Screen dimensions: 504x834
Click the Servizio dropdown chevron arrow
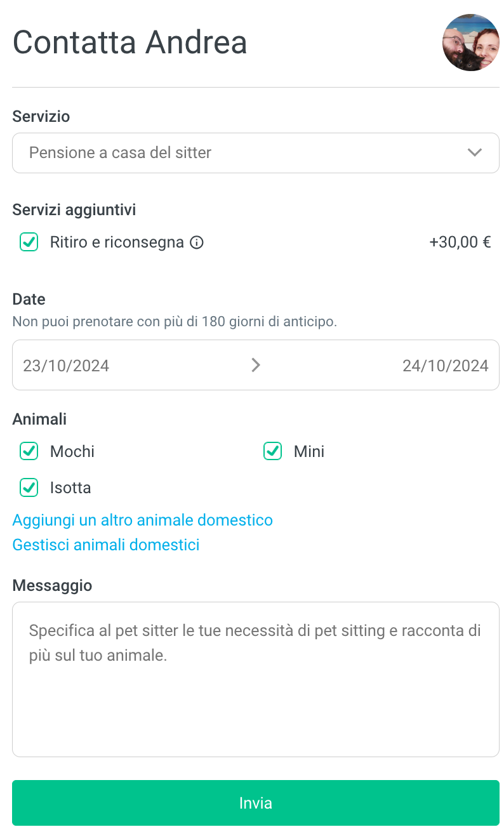pyautogui.click(x=474, y=153)
